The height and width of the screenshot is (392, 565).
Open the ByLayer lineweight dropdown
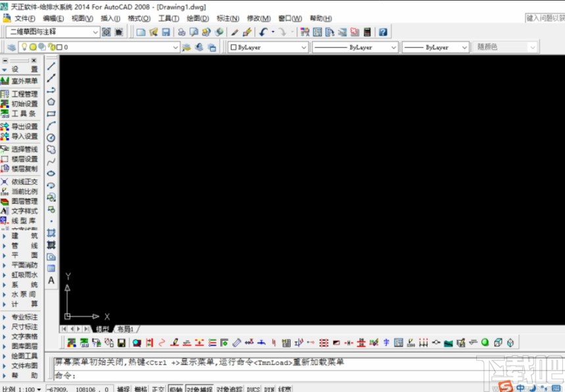[435, 47]
